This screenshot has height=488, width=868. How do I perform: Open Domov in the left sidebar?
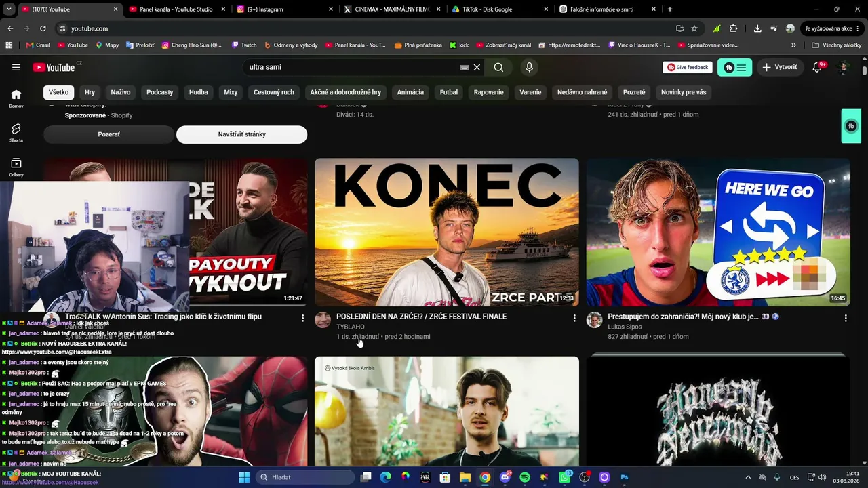pos(16,98)
